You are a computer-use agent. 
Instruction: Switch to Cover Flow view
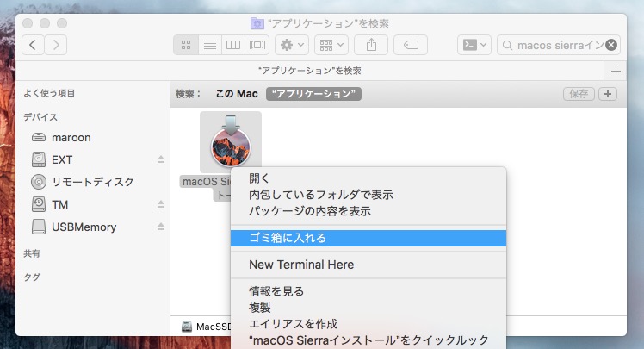[257, 44]
